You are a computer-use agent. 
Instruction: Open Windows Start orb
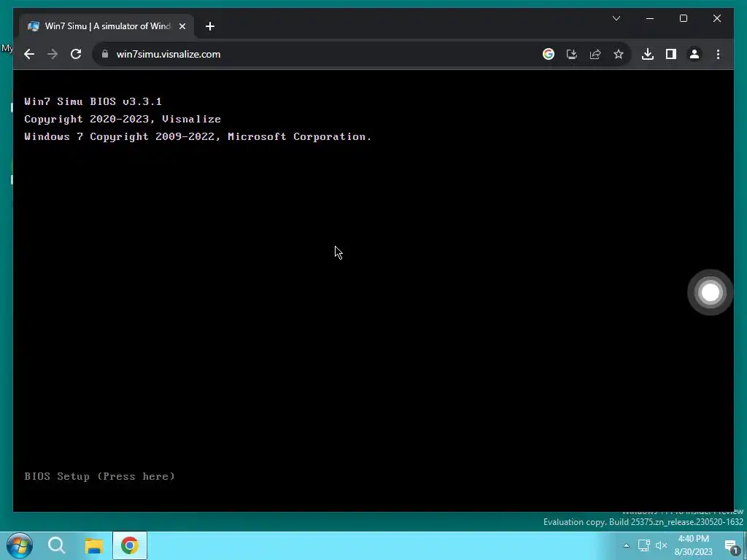point(20,545)
